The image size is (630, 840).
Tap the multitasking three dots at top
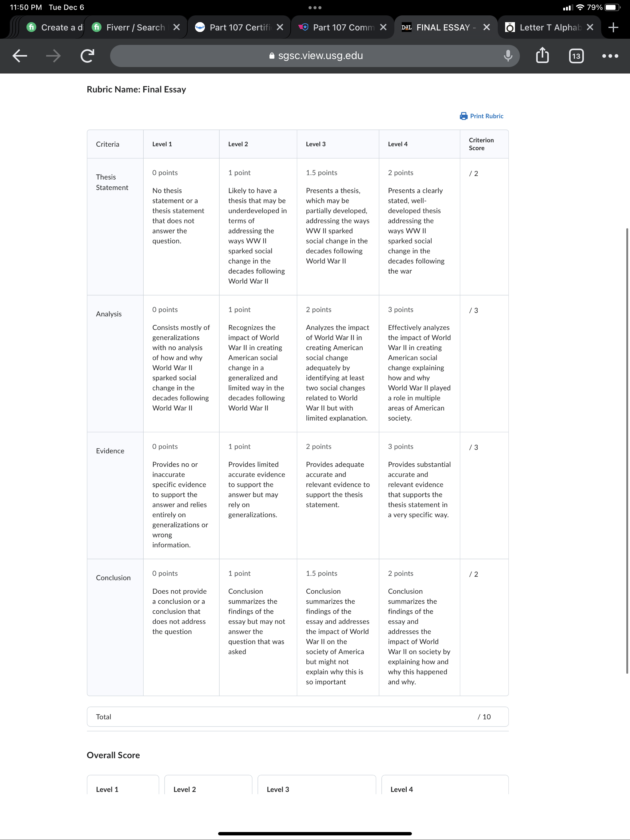click(x=315, y=8)
